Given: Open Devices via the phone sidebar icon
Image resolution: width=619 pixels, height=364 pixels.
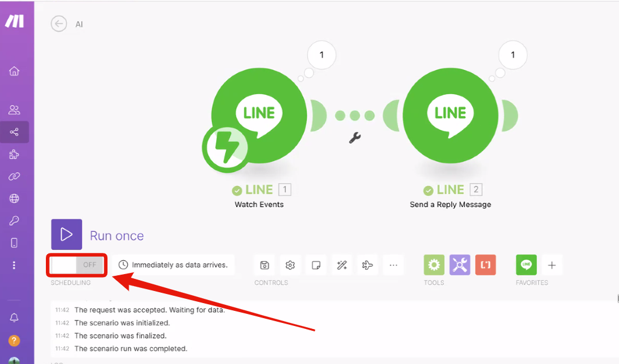Looking at the screenshot, I should point(14,243).
